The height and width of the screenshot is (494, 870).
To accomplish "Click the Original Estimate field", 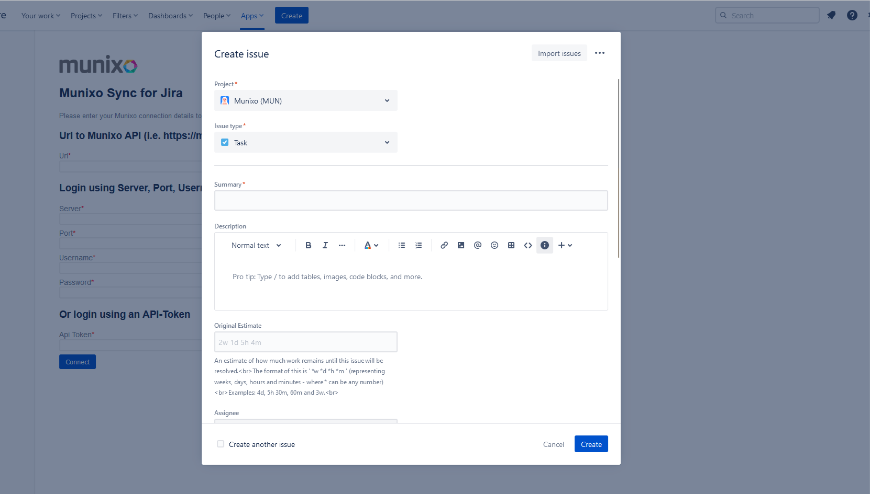I will 306,342.
